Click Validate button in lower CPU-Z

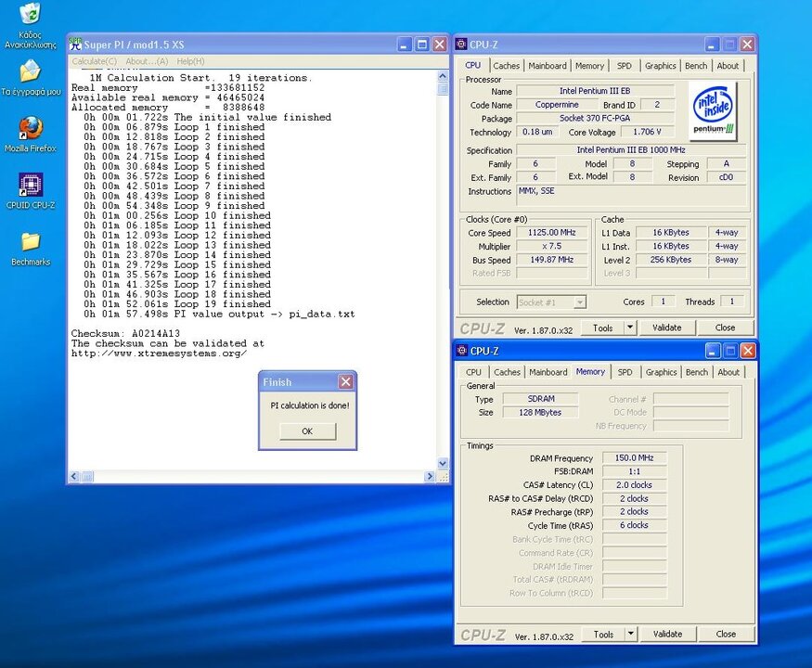click(667, 634)
